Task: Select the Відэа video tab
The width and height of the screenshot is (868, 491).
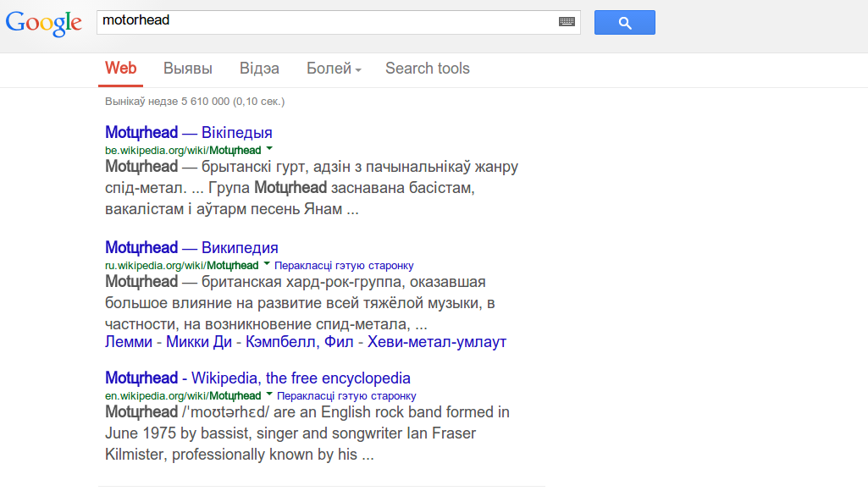Action: click(259, 69)
